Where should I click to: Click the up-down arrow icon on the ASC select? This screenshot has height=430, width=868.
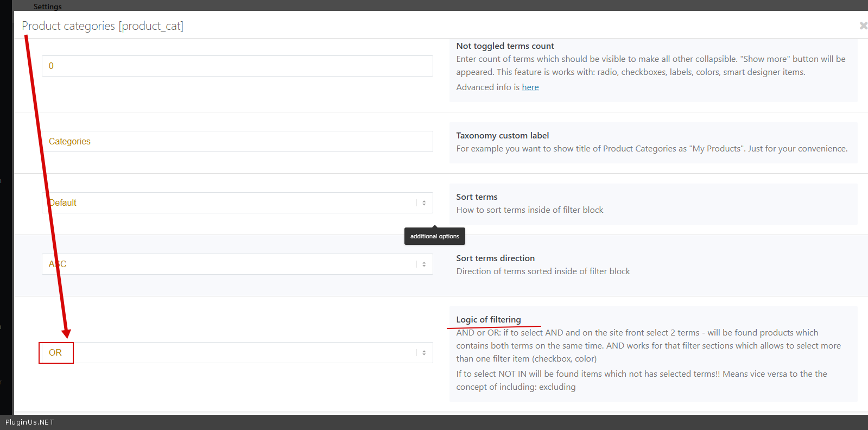pos(424,264)
